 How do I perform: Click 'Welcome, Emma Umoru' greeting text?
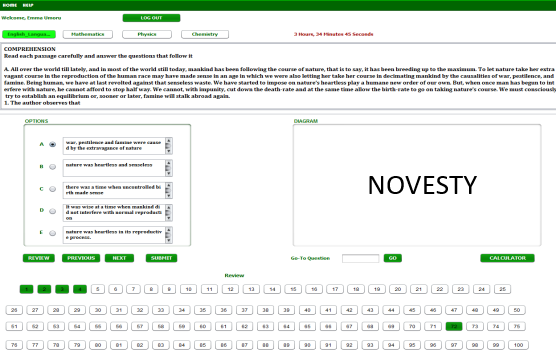tap(31, 18)
